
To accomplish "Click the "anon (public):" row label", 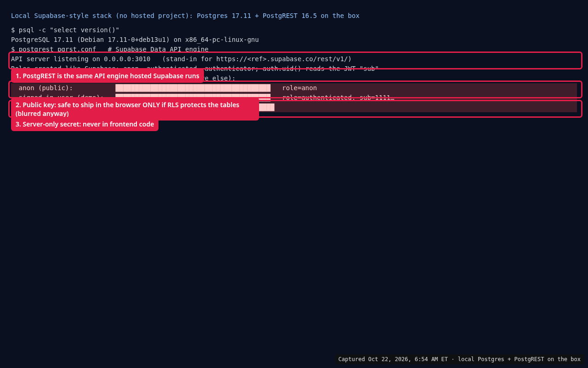I will click(x=46, y=88).
